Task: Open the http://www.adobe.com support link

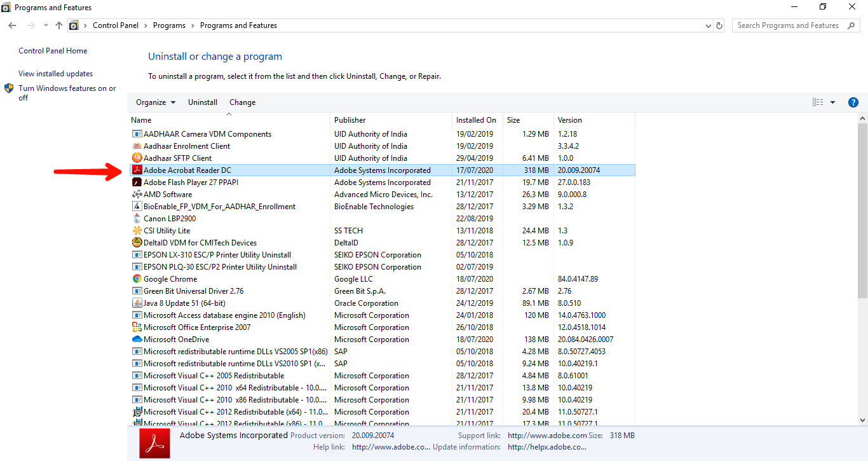Action: [x=547, y=436]
